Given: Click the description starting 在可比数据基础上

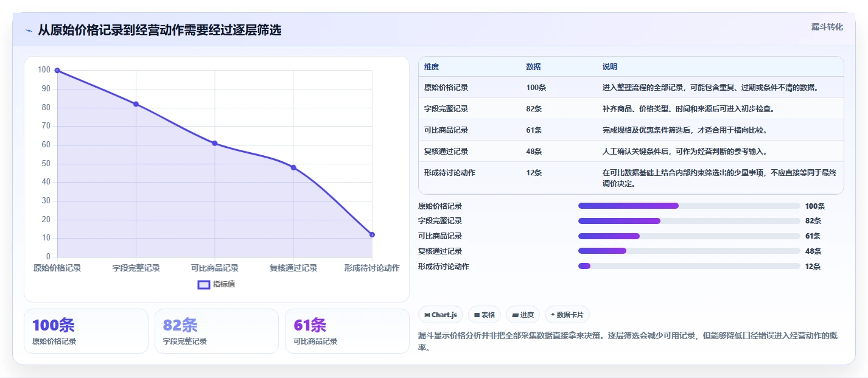Looking at the screenshot, I should [719, 178].
